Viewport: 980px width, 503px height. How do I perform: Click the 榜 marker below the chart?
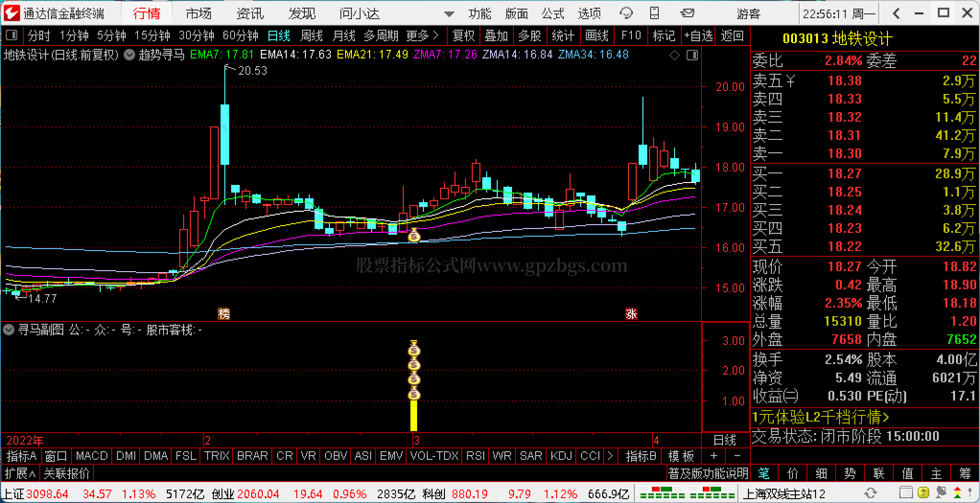coord(224,314)
